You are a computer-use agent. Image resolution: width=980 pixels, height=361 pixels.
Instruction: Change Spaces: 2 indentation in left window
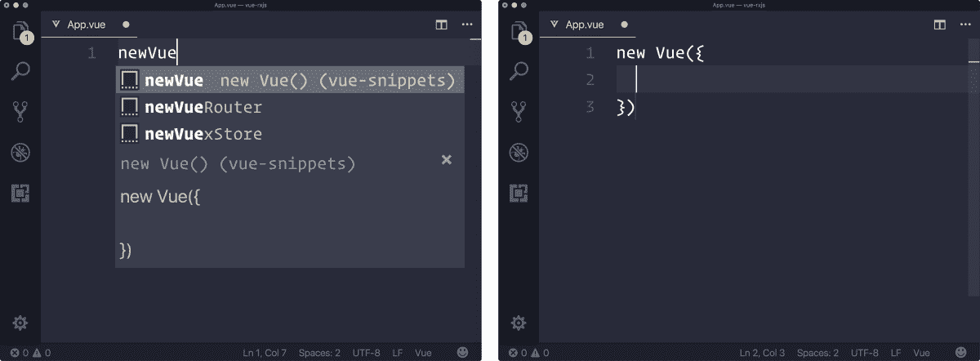(319, 353)
